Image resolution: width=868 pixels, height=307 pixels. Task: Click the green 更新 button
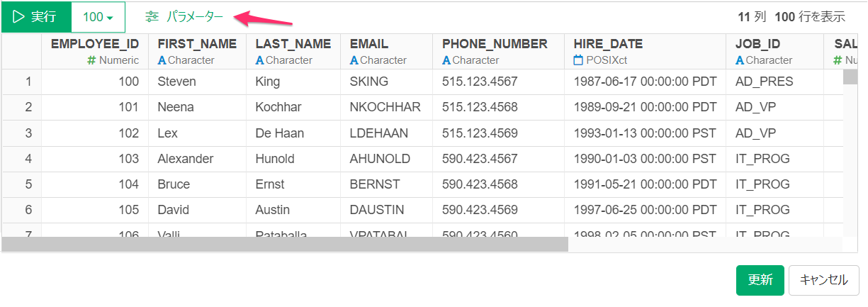click(760, 280)
